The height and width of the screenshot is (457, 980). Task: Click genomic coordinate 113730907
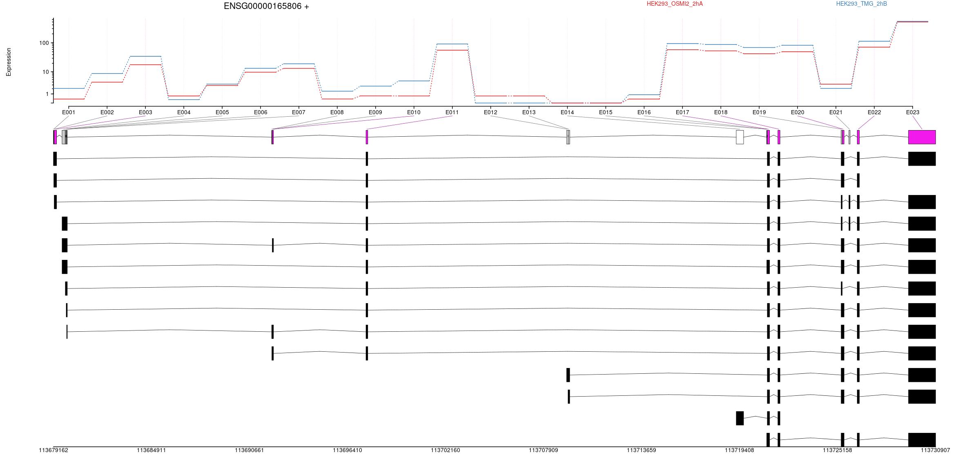[935, 450]
